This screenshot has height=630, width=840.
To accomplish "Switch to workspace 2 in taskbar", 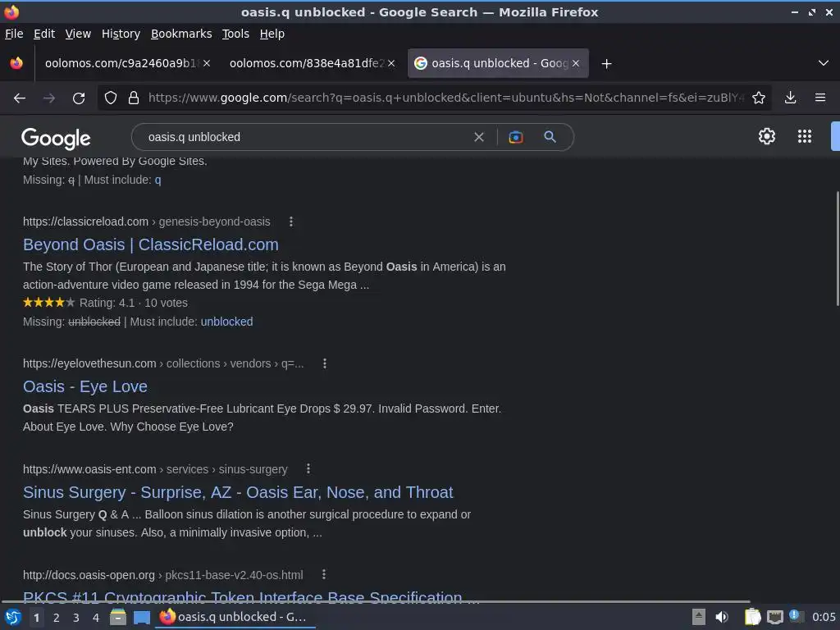I will click(57, 618).
